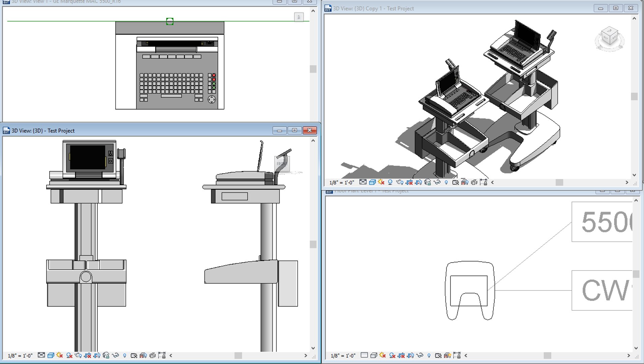Open Visual Style cube in Floor Plan view

pos(374,355)
